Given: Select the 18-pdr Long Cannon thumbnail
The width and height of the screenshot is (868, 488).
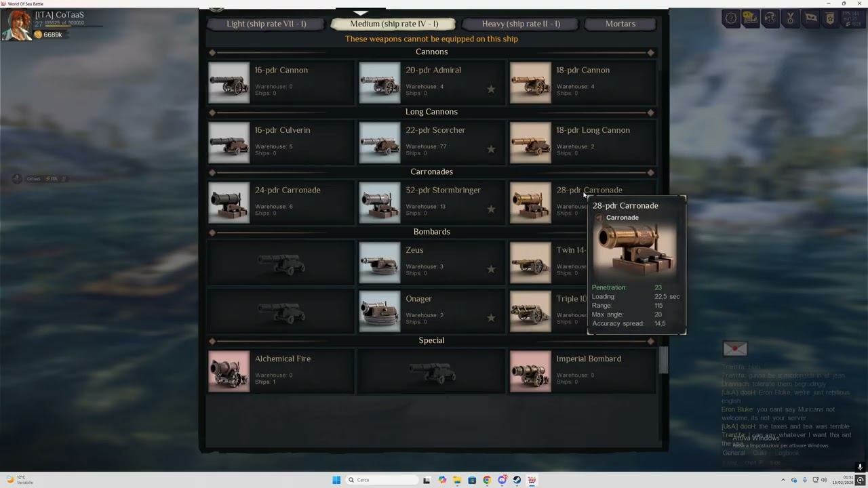Looking at the screenshot, I should click(x=530, y=142).
